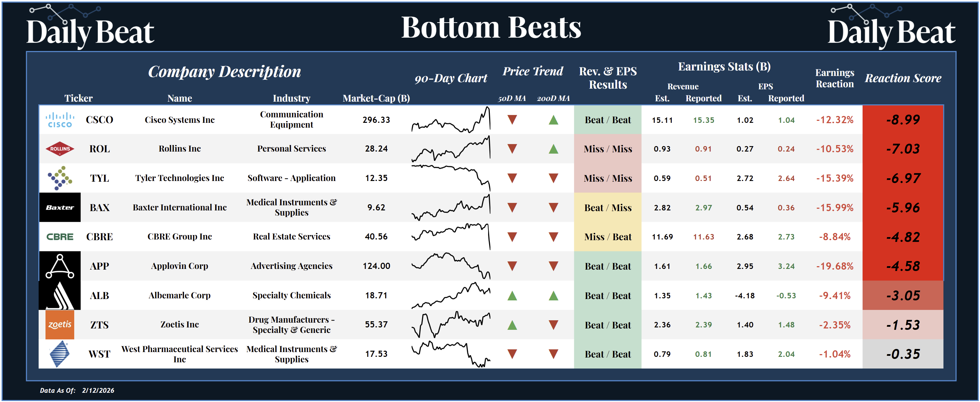
Task: Click the -8.99 red reaction score cell
Action: (x=903, y=119)
